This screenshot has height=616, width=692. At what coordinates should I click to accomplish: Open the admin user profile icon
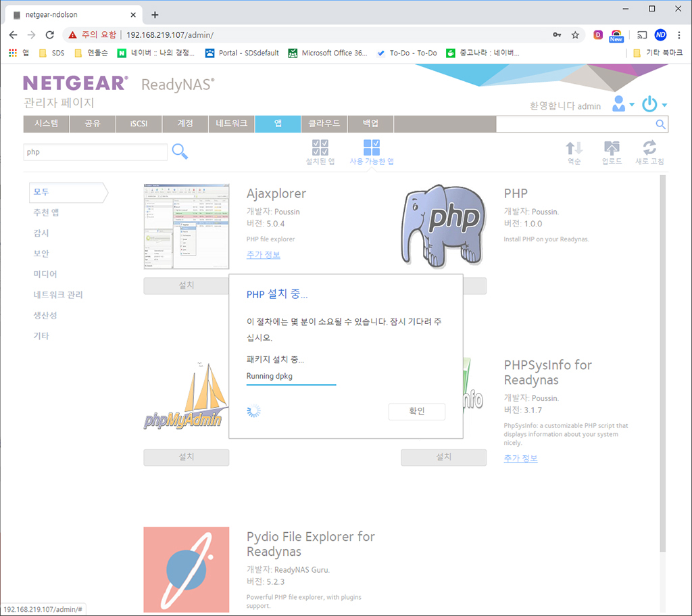tap(619, 103)
